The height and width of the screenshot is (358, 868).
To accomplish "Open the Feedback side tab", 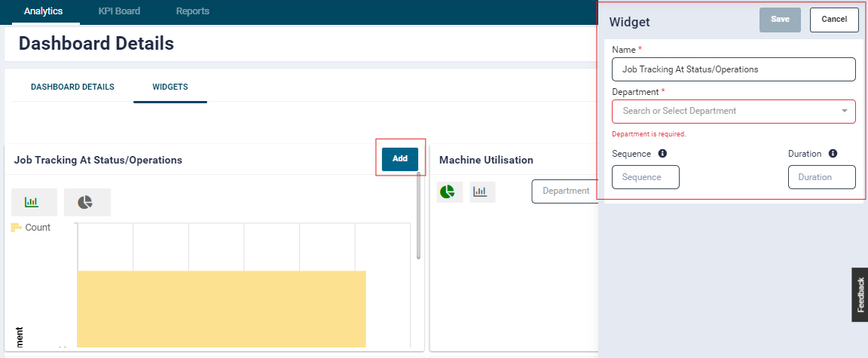I will (x=860, y=295).
